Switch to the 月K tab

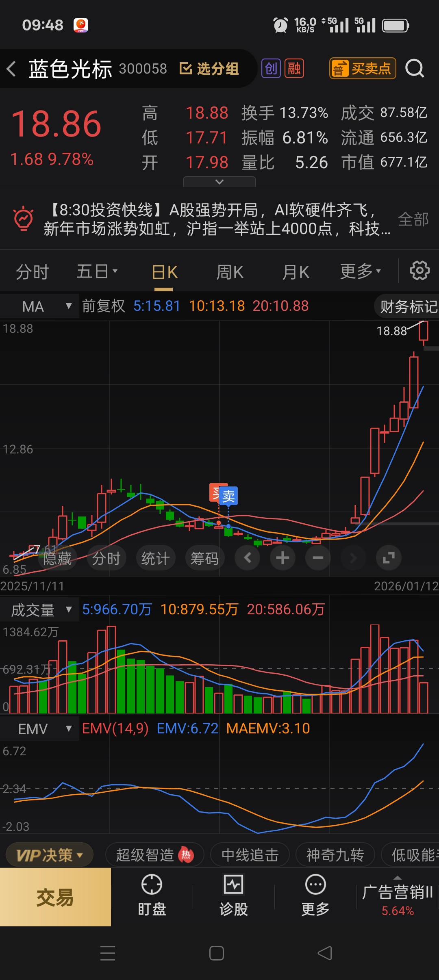coord(296,272)
